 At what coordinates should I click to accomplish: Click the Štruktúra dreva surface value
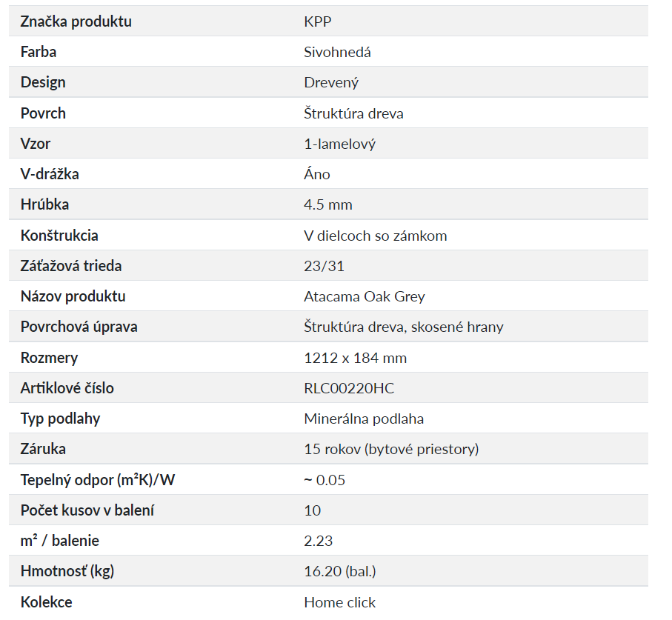pos(353,113)
